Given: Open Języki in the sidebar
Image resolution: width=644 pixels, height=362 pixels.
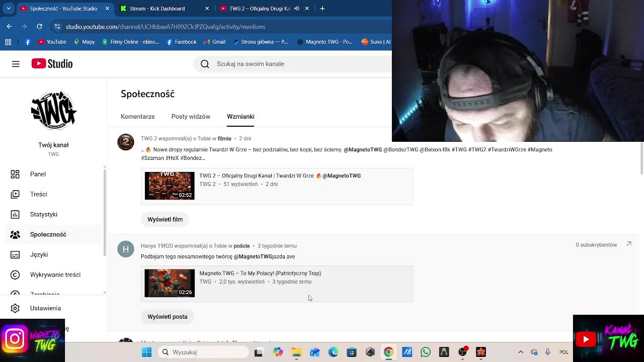Looking at the screenshot, I should [53, 254].
